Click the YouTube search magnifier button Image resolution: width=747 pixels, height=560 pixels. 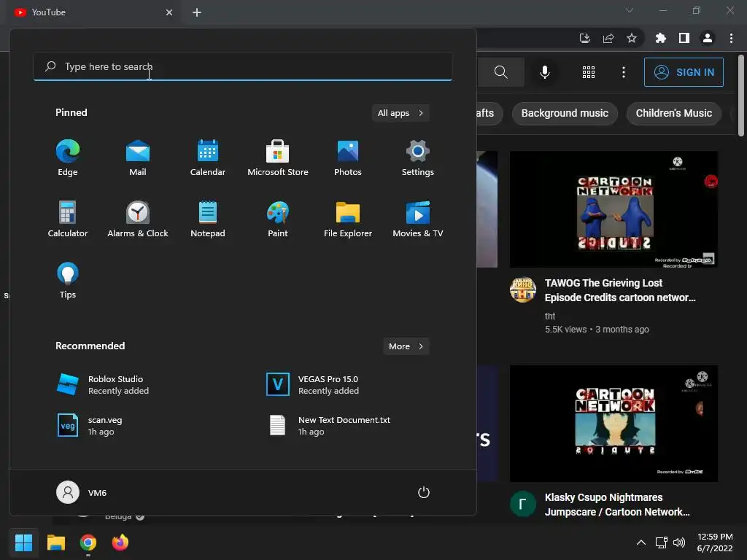tap(500, 72)
